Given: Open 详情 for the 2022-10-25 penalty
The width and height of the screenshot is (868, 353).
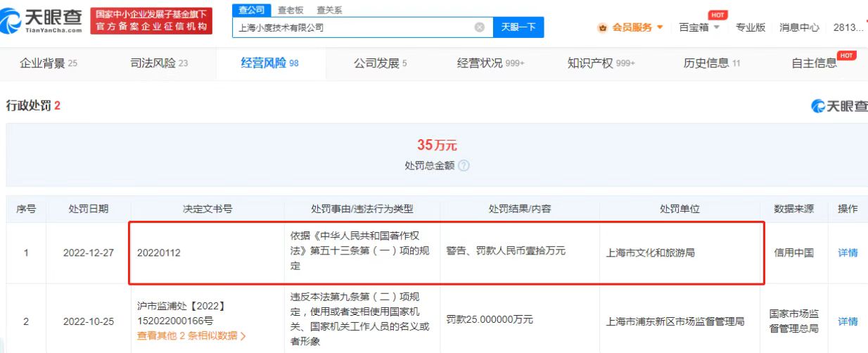Looking at the screenshot, I should point(848,321).
